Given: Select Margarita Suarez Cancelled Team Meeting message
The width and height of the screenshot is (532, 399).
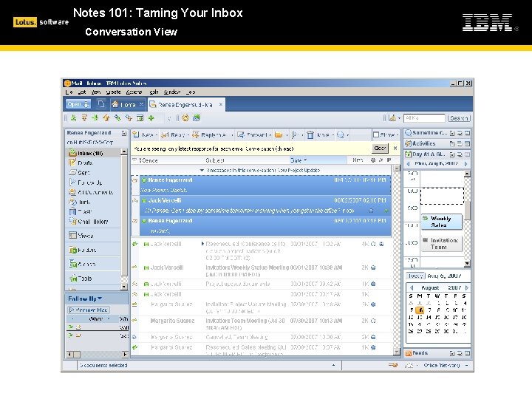Looking at the screenshot, I should pos(262,337).
